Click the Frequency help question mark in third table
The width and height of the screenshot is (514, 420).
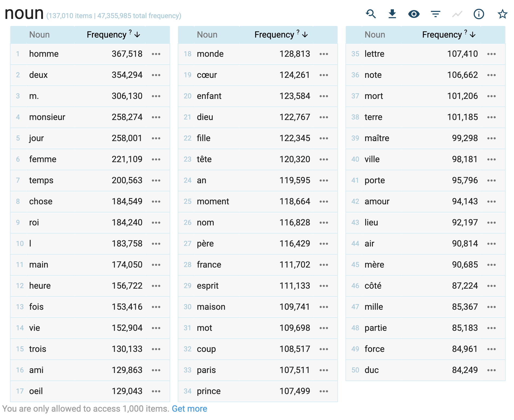click(466, 32)
